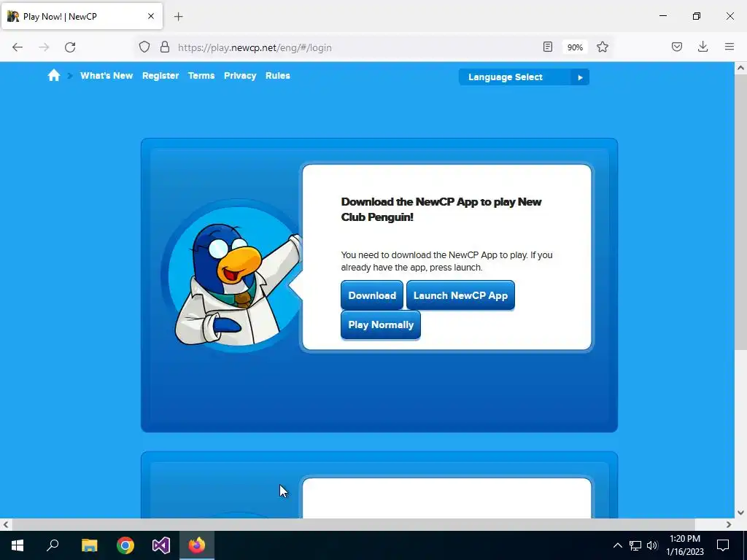Click the horizontal scrollbar right arrow
747x560 pixels.
[x=729, y=524]
